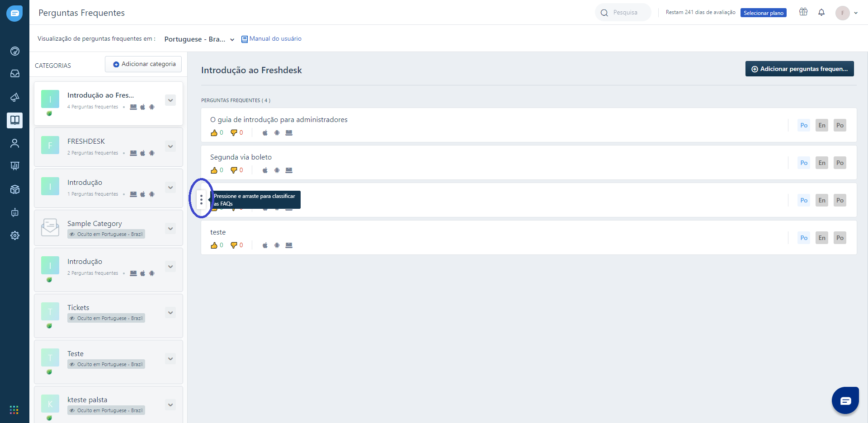The height and width of the screenshot is (423, 868).
Task: Click thumbs up on 'O guia de introdução'
Action: pos(214,132)
